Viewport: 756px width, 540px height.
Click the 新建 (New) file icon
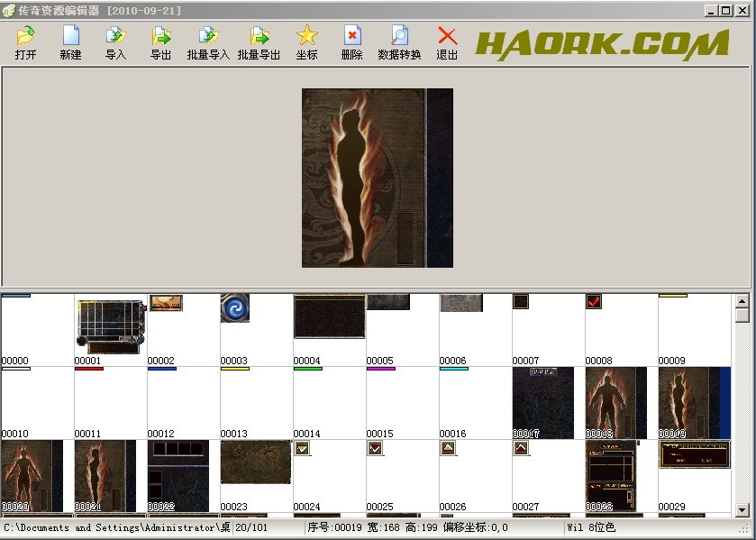click(70, 36)
